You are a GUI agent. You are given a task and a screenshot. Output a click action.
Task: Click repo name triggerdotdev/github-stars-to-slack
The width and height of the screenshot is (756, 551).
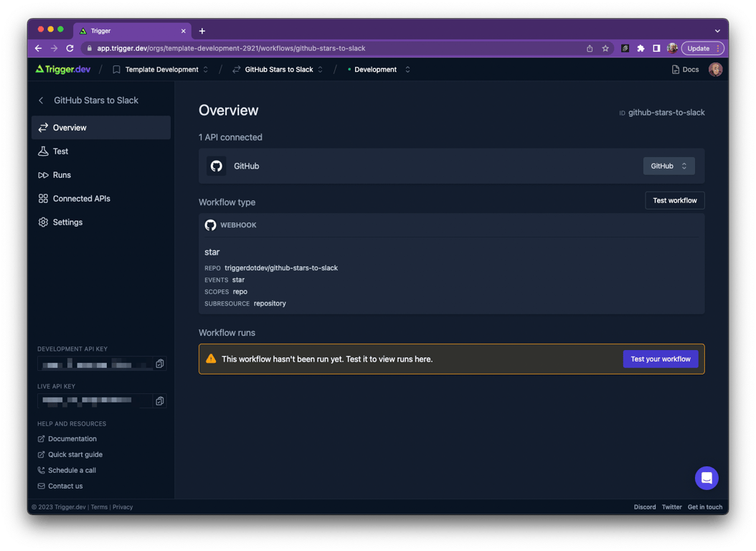point(281,268)
